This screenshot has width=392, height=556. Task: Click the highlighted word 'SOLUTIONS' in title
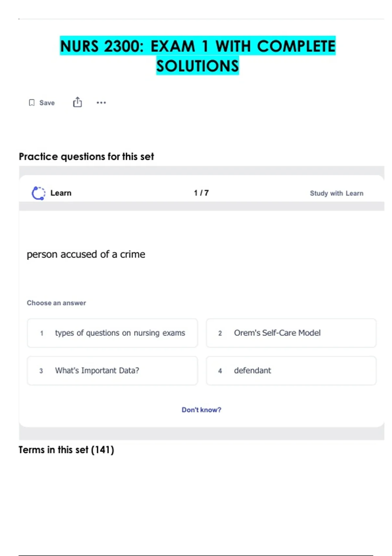(x=198, y=66)
